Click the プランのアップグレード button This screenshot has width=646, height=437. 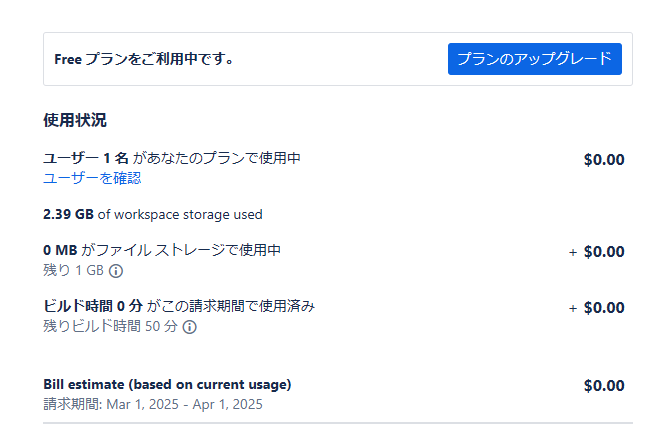[534, 59]
